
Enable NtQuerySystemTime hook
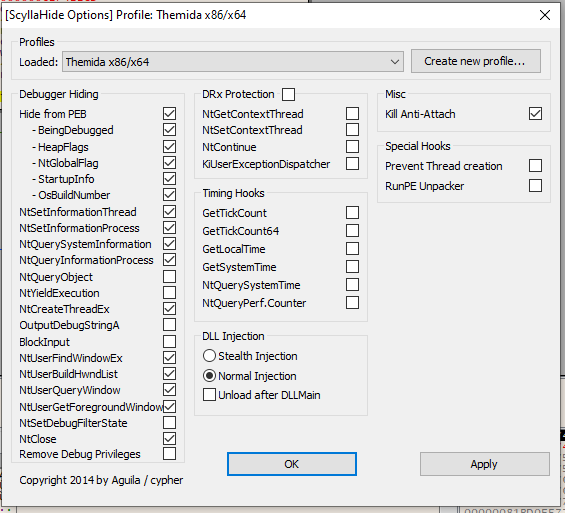click(x=352, y=285)
